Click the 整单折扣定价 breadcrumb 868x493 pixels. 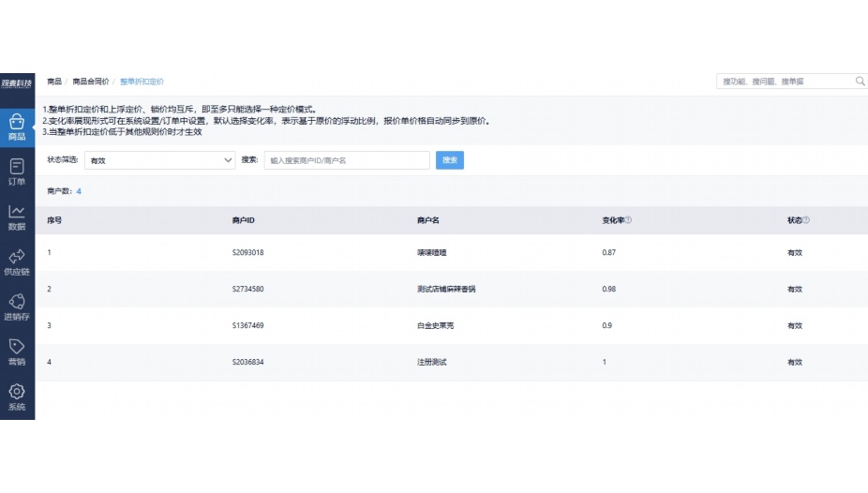[x=142, y=82]
